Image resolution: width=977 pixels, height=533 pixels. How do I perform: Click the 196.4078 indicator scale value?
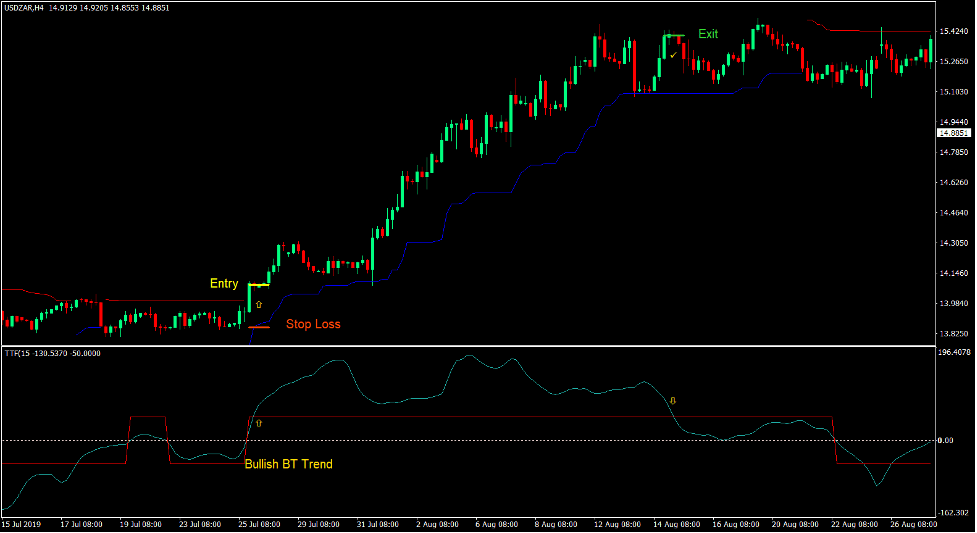[x=954, y=353]
